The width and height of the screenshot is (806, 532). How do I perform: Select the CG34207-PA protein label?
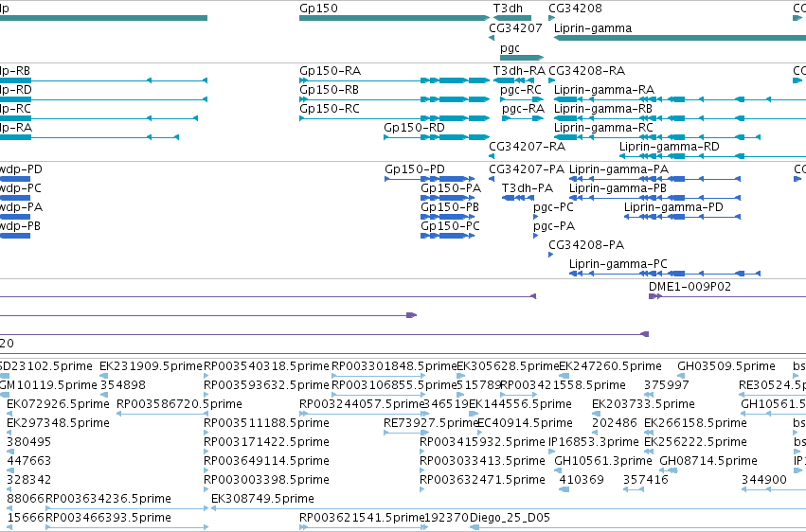click(527, 169)
